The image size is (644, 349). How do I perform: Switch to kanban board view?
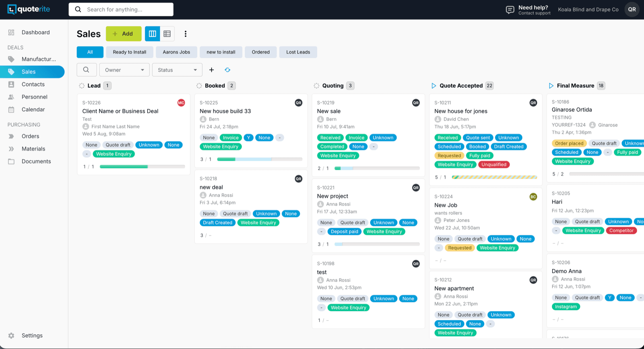(153, 34)
